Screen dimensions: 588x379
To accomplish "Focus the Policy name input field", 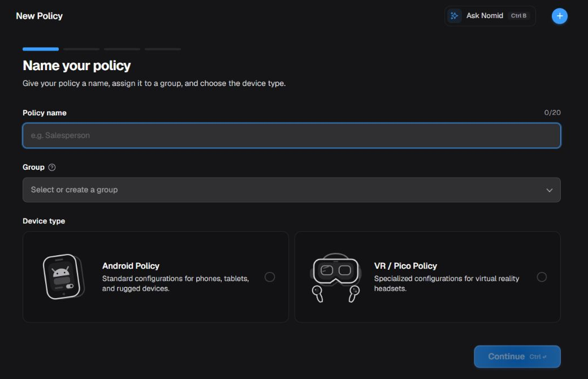I will tap(291, 135).
